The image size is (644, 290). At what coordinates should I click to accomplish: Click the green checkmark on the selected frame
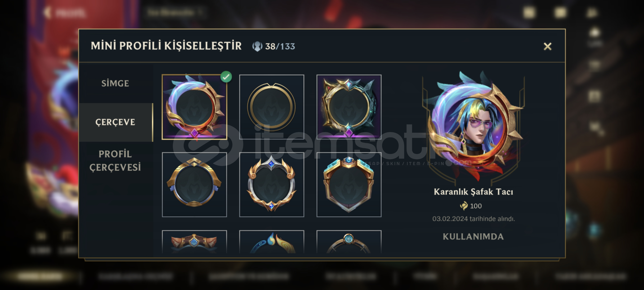click(x=226, y=77)
